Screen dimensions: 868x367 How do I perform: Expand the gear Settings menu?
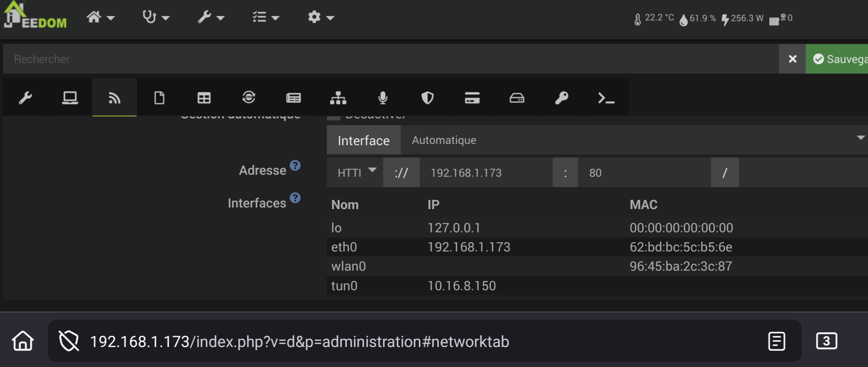(x=321, y=17)
